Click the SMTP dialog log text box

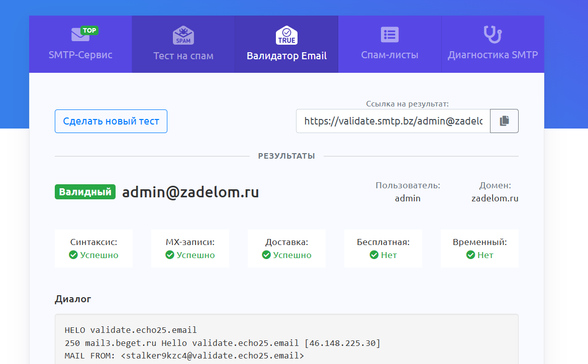point(286,341)
